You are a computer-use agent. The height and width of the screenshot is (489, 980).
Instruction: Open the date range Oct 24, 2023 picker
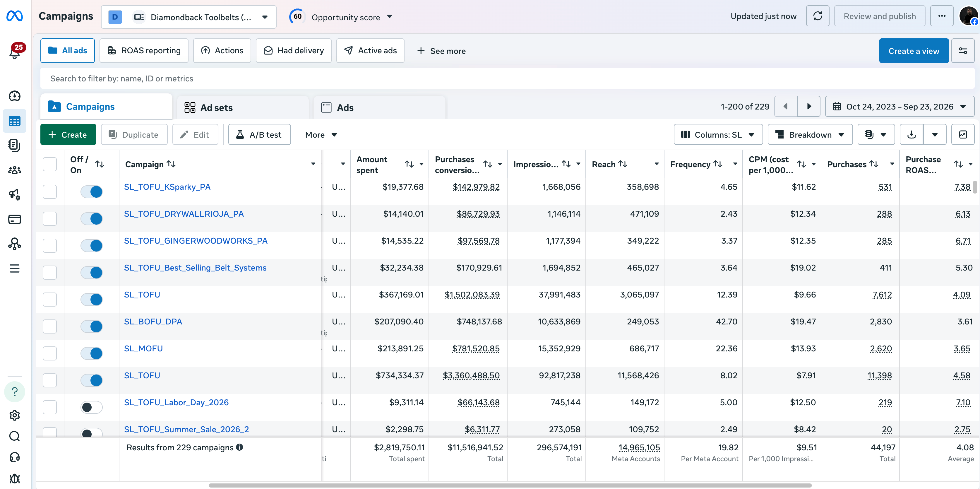[899, 107]
